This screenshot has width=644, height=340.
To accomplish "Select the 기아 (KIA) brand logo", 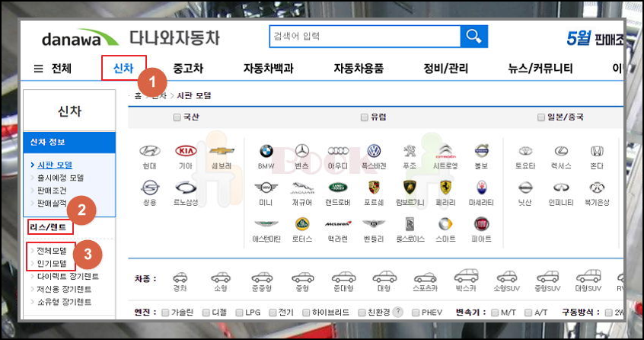I will tap(186, 151).
